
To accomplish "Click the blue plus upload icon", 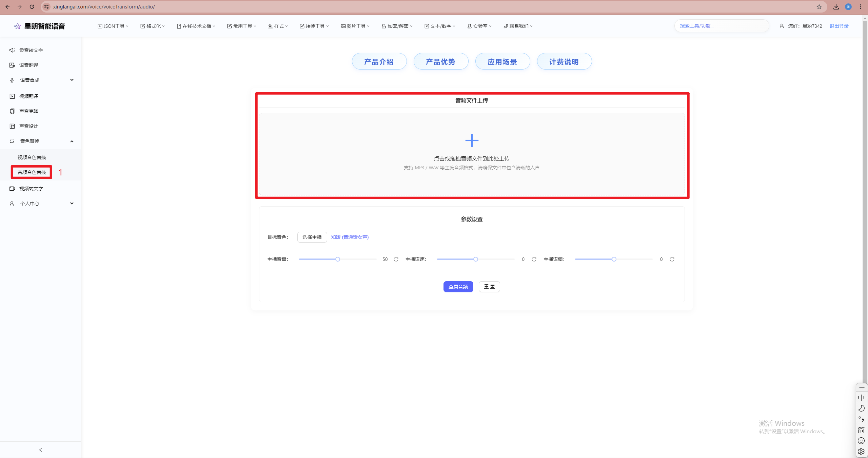I will (472, 140).
